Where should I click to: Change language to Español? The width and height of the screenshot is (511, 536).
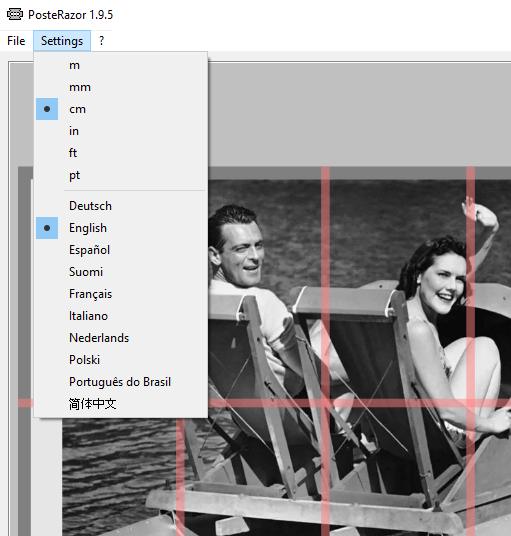(x=121, y=250)
